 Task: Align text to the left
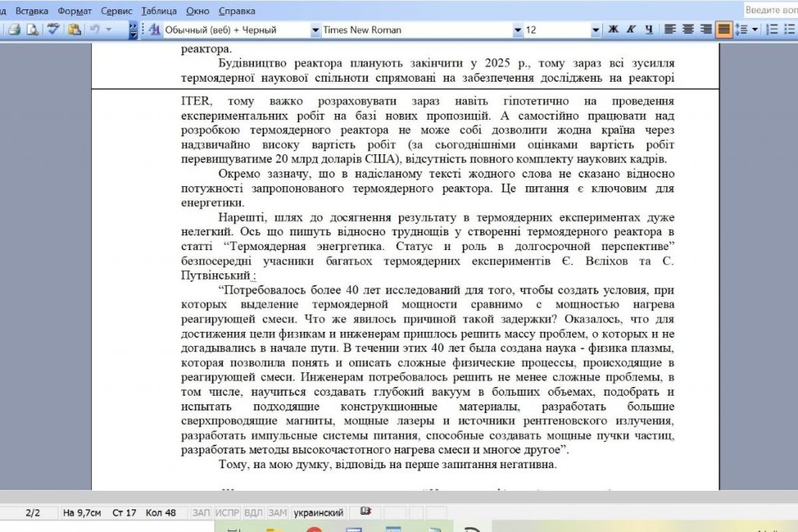click(x=670, y=30)
